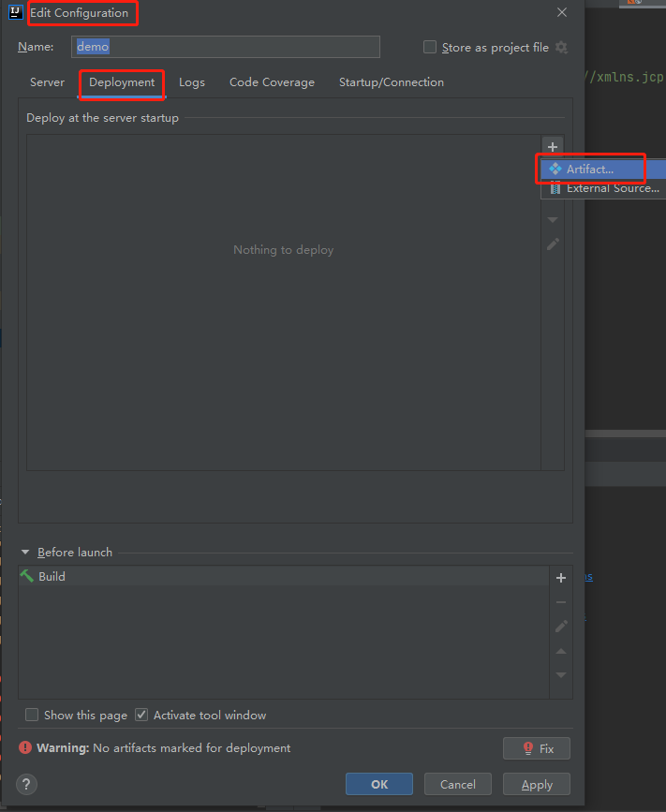666x812 pixels.
Task: Switch to the Server tab
Action: click(x=47, y=82)
